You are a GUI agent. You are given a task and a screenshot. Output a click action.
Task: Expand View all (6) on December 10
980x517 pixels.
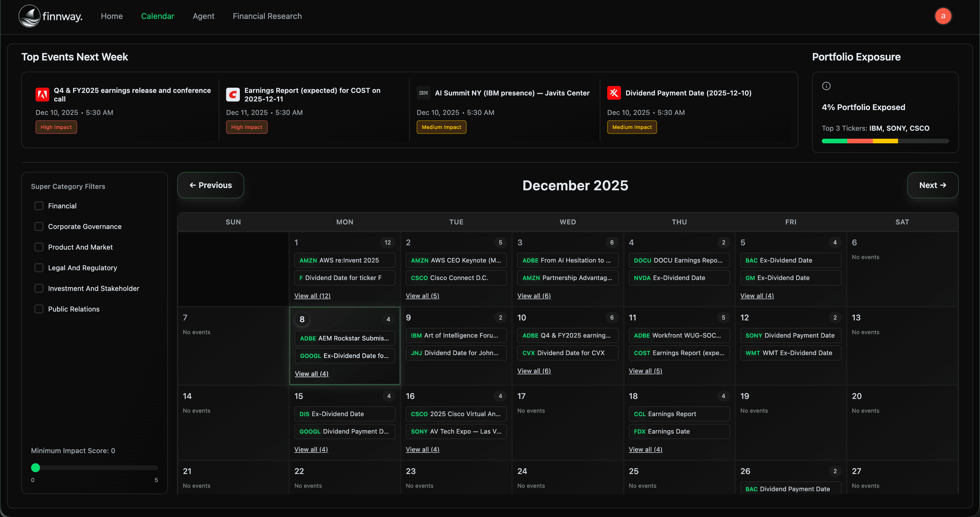click(534, 371)
